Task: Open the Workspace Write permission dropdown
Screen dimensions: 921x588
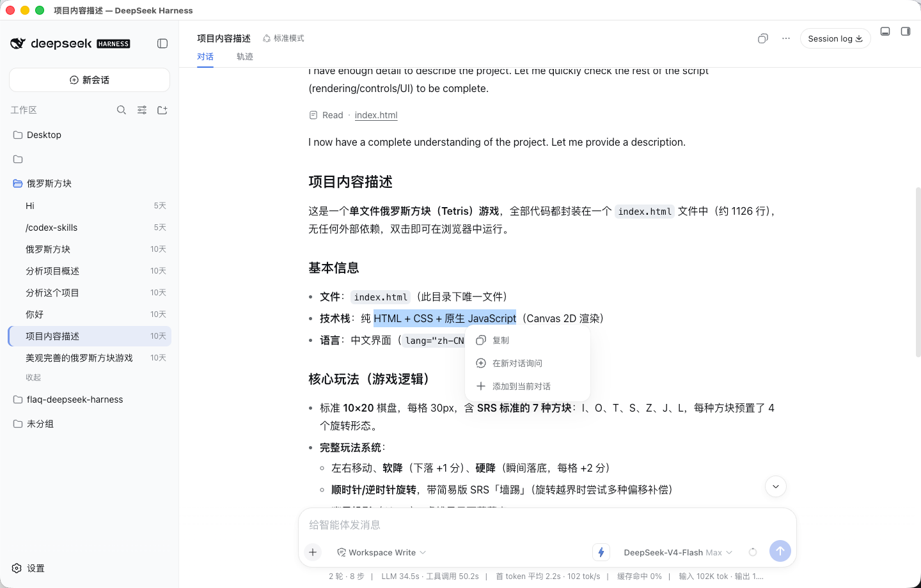Action: click(382, 552)
